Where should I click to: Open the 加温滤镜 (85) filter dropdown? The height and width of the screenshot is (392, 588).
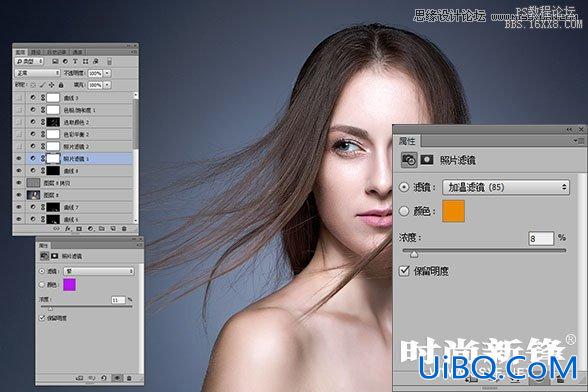click(x=506, y=187)
